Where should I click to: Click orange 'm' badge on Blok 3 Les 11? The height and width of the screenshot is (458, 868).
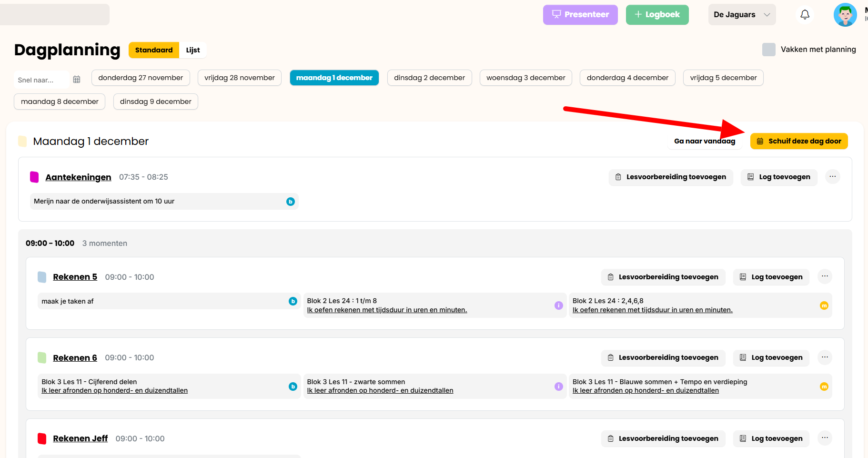tap(824, 387)
